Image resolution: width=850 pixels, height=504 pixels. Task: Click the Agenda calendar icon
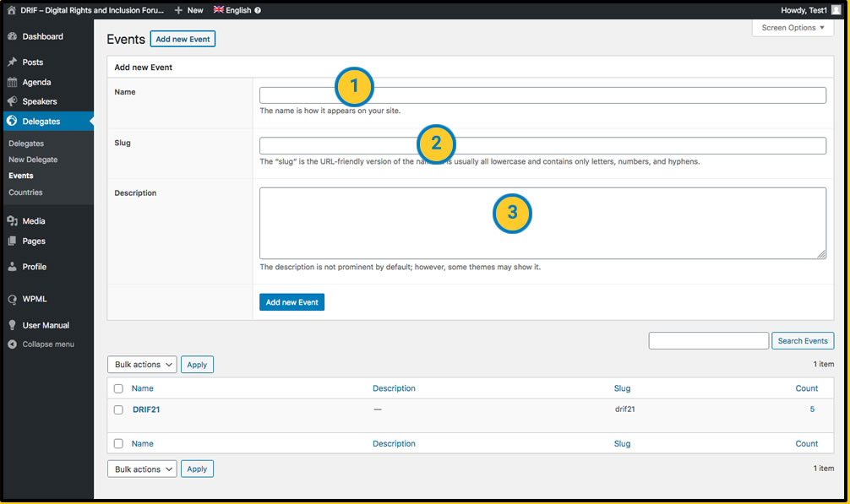pyautogui.click(x=12, y=83)
